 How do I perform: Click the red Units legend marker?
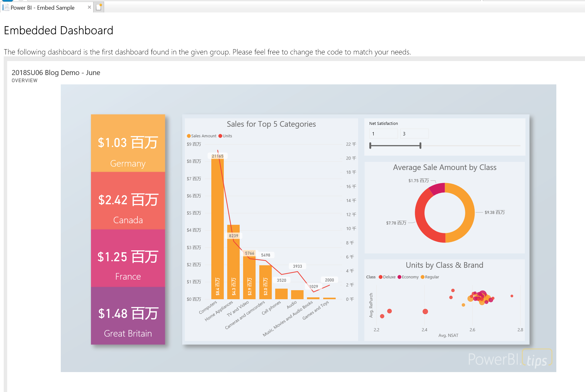tap(220, 136)
